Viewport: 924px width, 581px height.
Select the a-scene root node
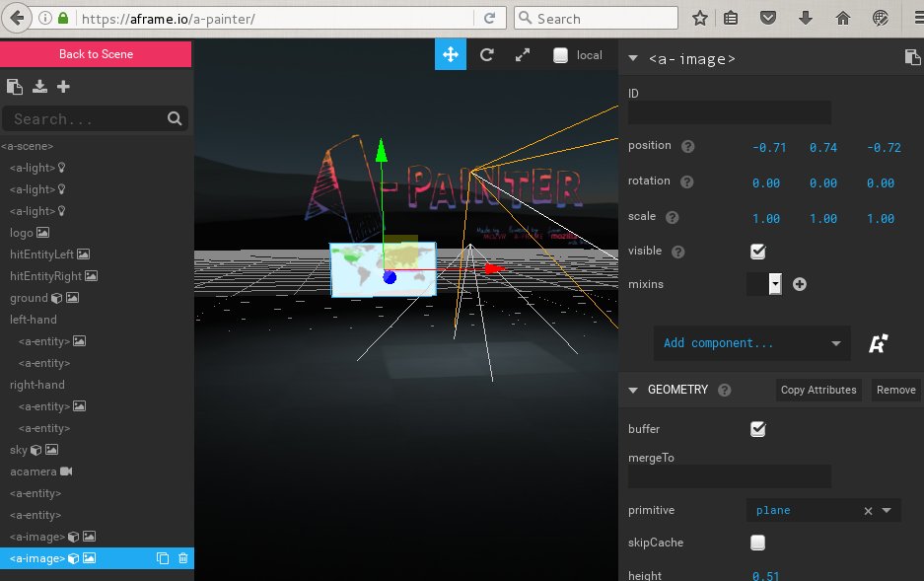tap(27, 146)
